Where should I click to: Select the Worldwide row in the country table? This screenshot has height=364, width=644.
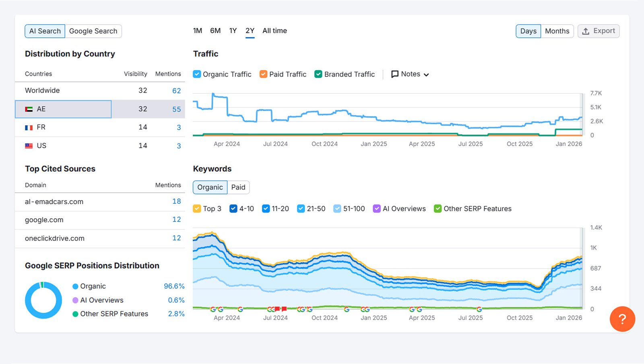coord(42,91)
